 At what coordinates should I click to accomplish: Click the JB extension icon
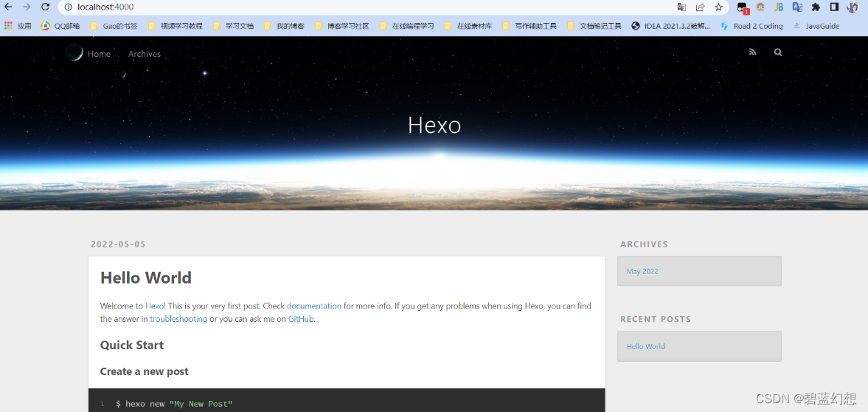(x=779, y=7)
